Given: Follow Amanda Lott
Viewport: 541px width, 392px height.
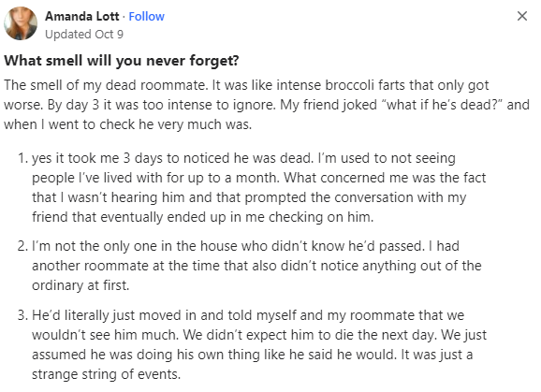Looking at the screenshot, I should pos(147,16).
